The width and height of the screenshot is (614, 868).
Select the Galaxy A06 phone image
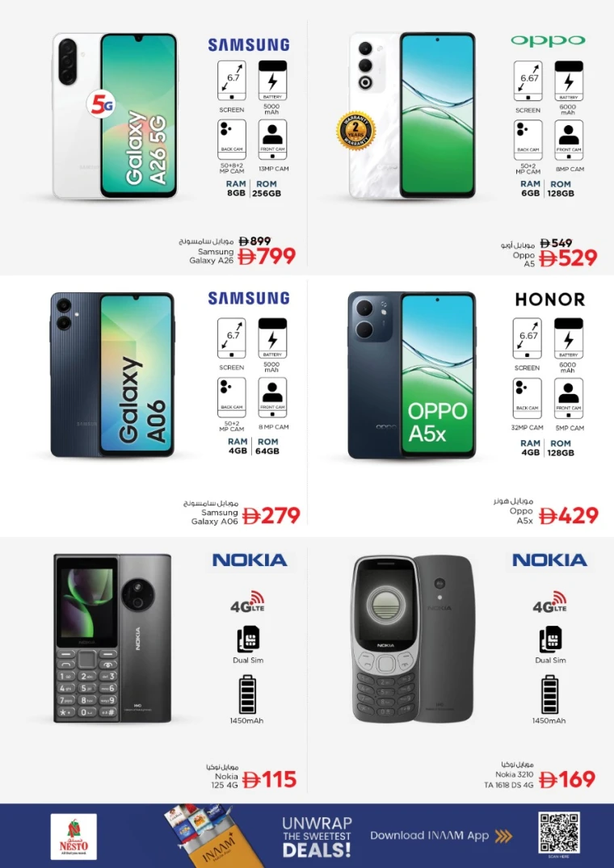point(112,375)
